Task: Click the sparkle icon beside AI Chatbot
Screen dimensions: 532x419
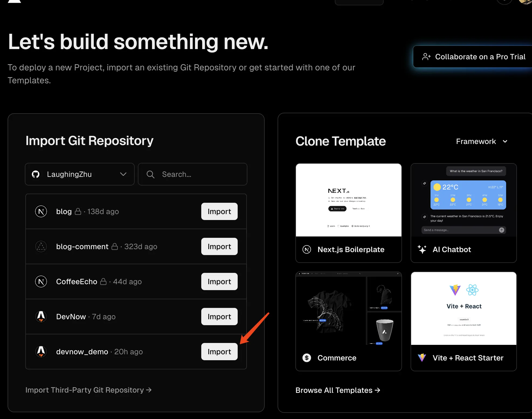Action: tap(422, 249)
